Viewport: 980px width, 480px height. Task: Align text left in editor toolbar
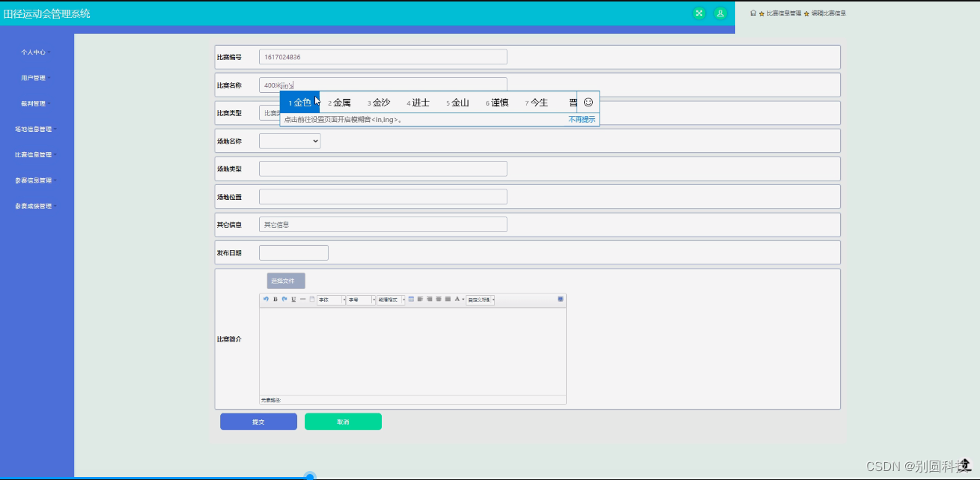coord(420,300)
